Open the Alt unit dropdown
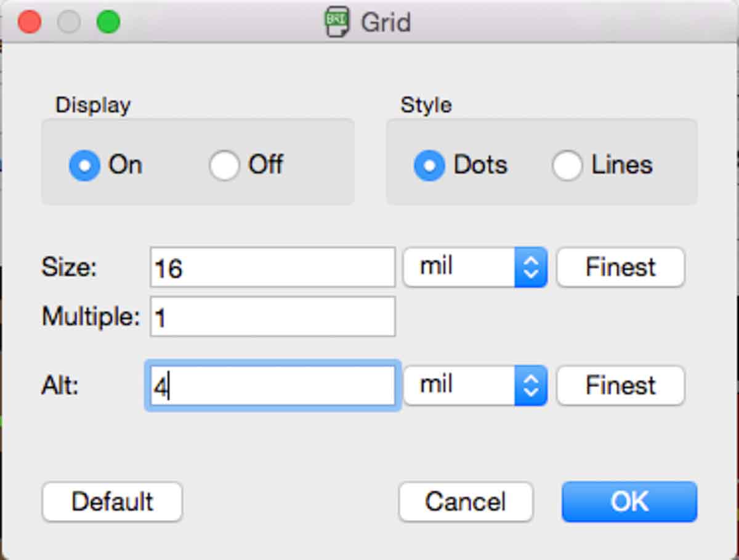Viewport: 739px width, 560px height. [475, 386]
